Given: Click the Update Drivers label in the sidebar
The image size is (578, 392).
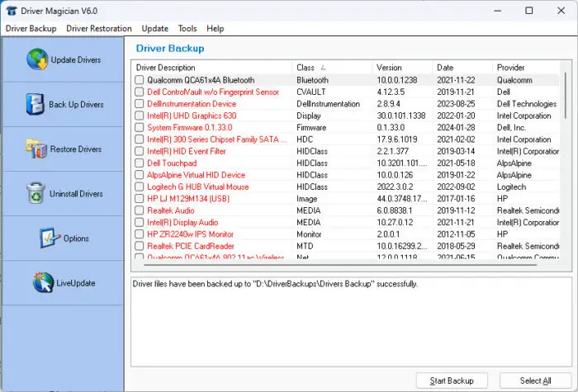Looking at the screenshot, I should click(76, 59).
